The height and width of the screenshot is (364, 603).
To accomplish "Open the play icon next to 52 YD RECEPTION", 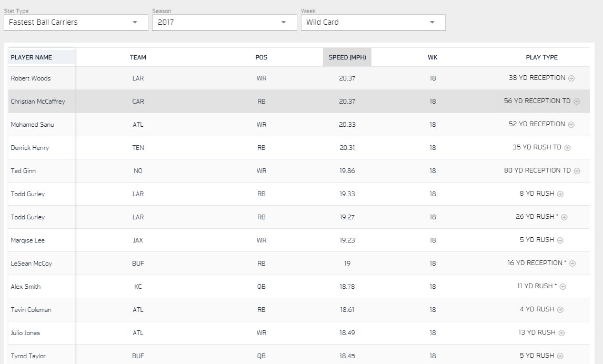I will [571, 125].
